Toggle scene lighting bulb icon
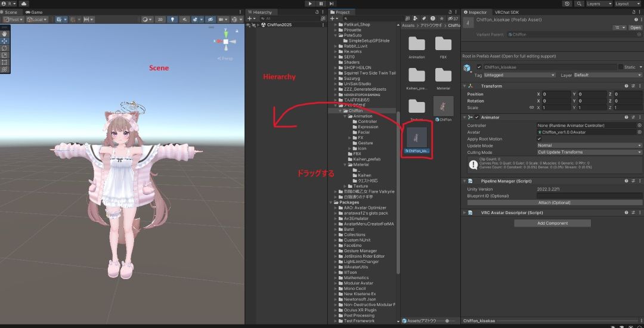The width and height of the screenshot is (644, 328). tap(172, 19)
